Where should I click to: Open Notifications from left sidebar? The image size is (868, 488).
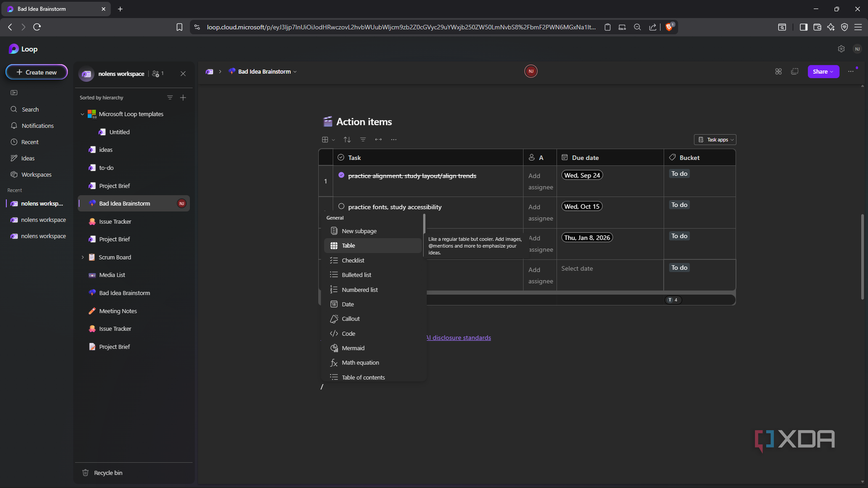click(x=37, y=126)
